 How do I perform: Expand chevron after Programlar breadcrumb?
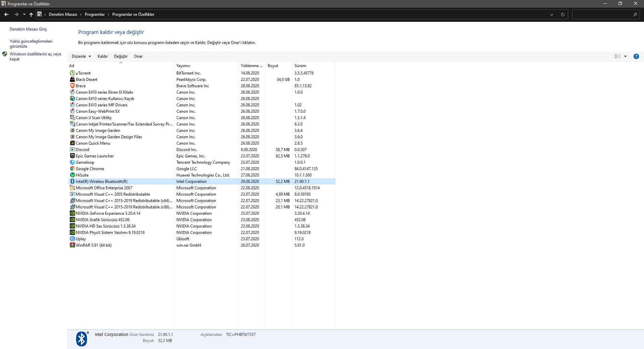pos(108,14)
